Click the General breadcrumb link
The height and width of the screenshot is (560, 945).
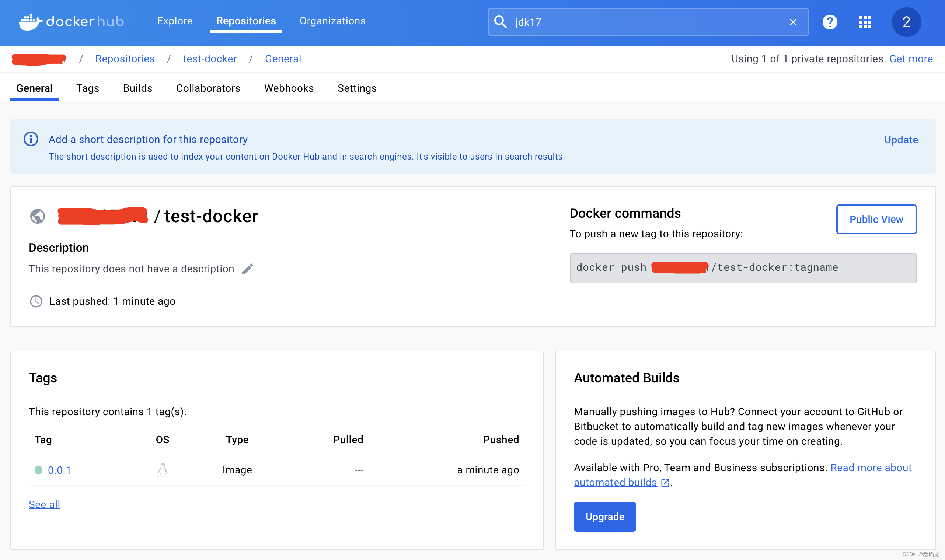pos(283,59)
